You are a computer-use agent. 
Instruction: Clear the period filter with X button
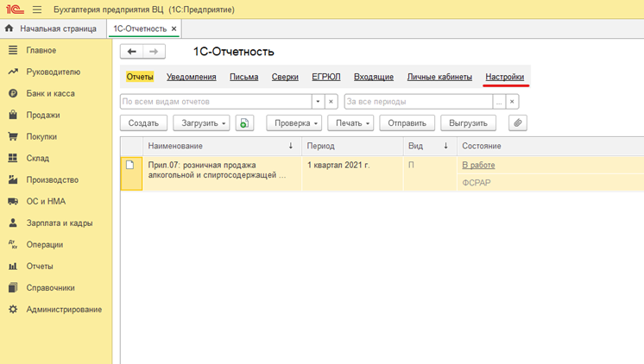(x=512, y=102)
